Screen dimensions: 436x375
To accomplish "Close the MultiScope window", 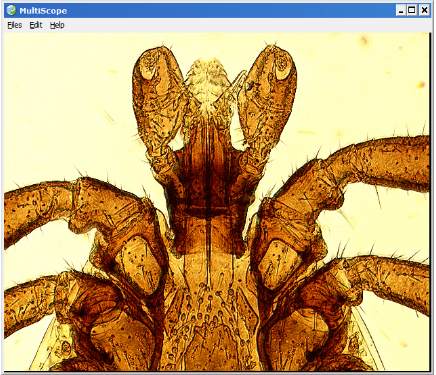I will 424,10.
